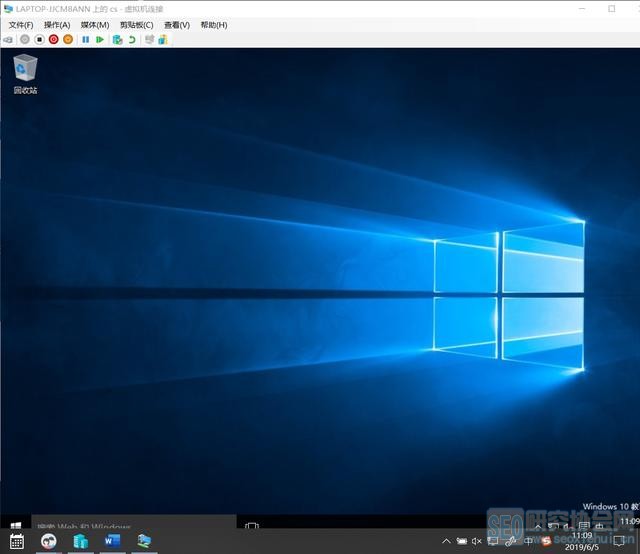Open the calendar app on host taskbar

point(17,541)
